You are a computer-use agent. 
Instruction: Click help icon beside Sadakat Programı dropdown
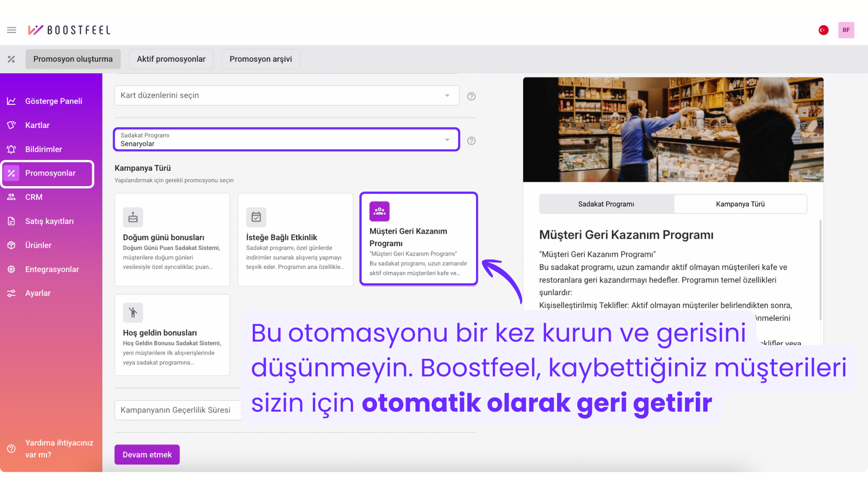click(x=471, y=141)
